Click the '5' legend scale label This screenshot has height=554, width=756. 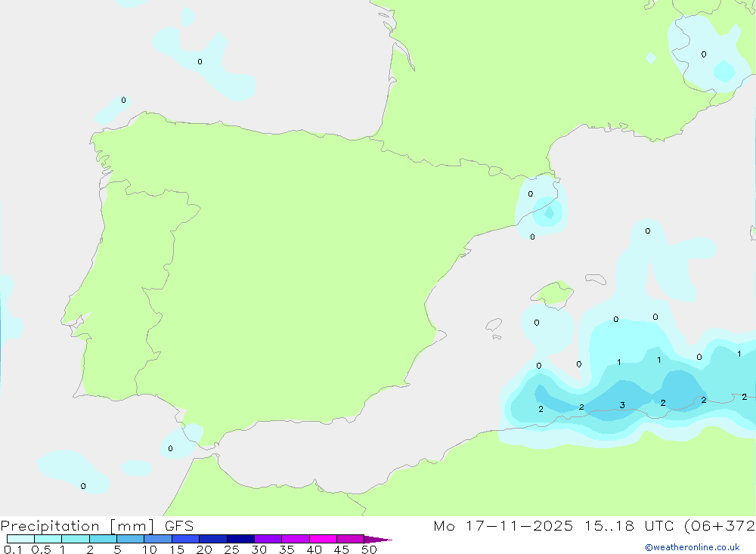click(x=117, y=549)
